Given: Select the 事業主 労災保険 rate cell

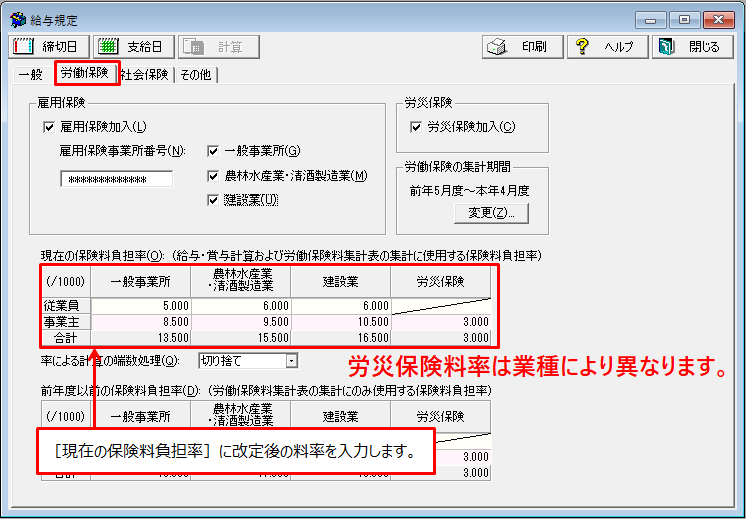Looking at the screenshot, I should [x=440, y=323].
